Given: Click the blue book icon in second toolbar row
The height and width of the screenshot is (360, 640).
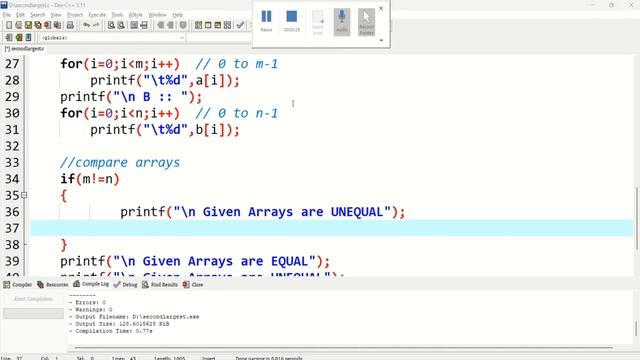Looking at the screenshot, I should coord(28,38).
